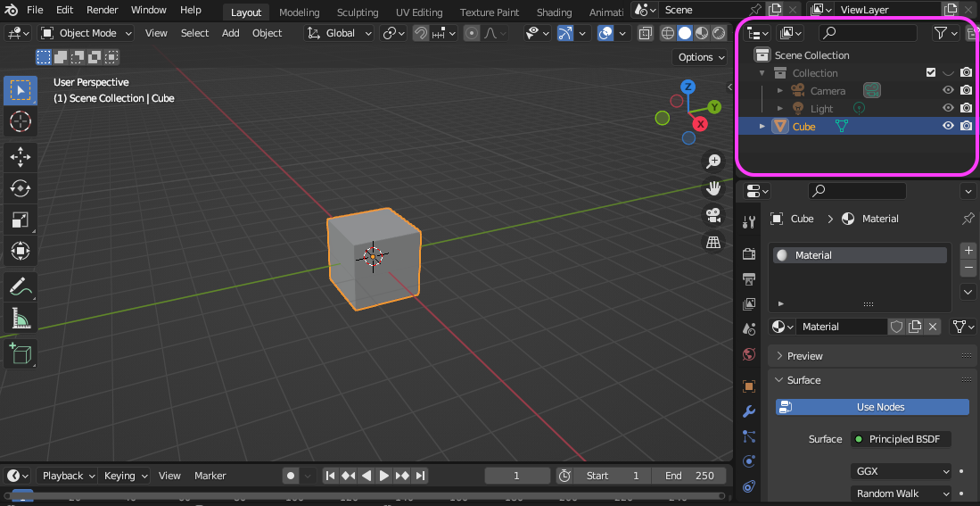Activate the Cursor tool
980x506 pixels.
21,121
